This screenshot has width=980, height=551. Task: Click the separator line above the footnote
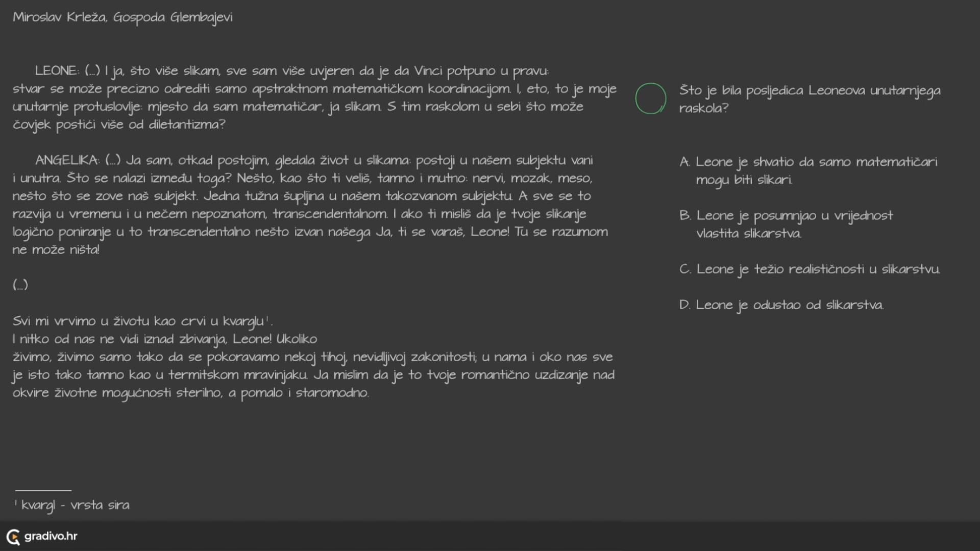(43, 490)
